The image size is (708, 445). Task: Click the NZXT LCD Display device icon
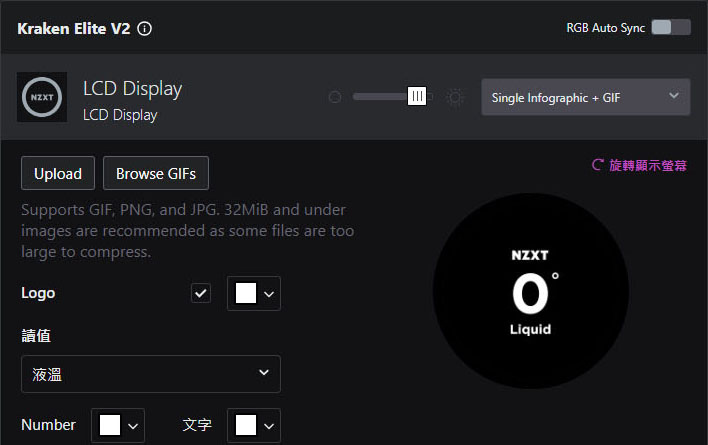[42, 97]
